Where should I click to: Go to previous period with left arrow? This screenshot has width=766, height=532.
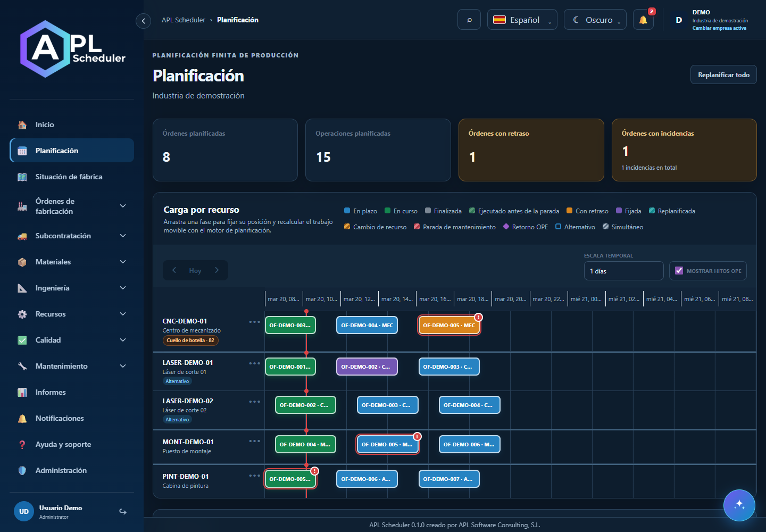(x=174, y=270)
